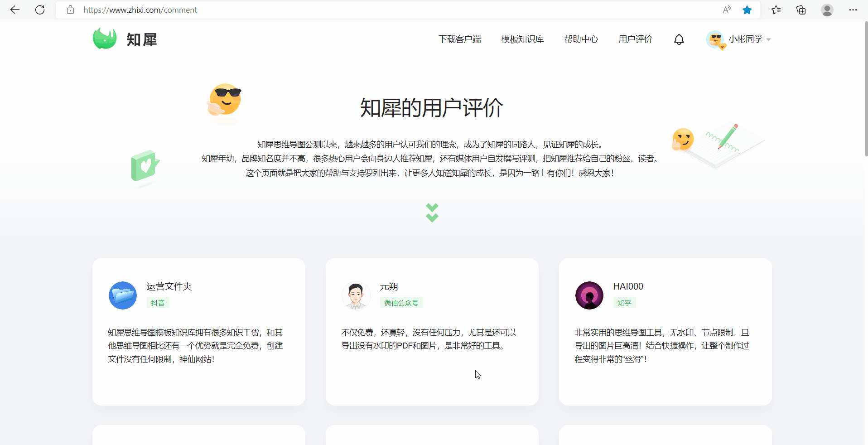Click the review text ending 神仙网站
Screen dimensions: 868x445
195,346
